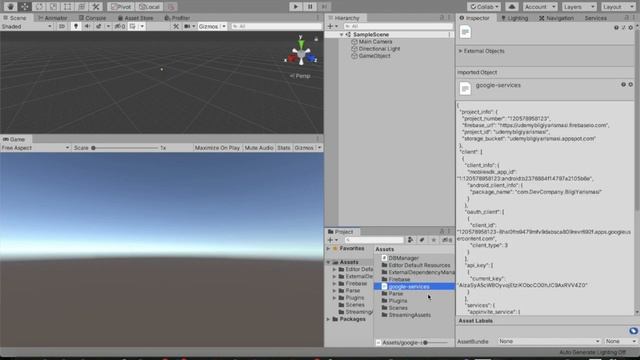Open the Shaded draw mode dropdown
The width and height of the screenshot is (640, 360).
(27, 26)
